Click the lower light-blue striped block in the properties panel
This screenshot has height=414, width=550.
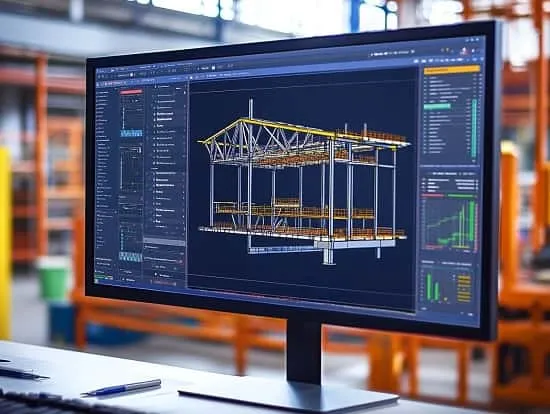pyautogui.click(x=131, y=257)
